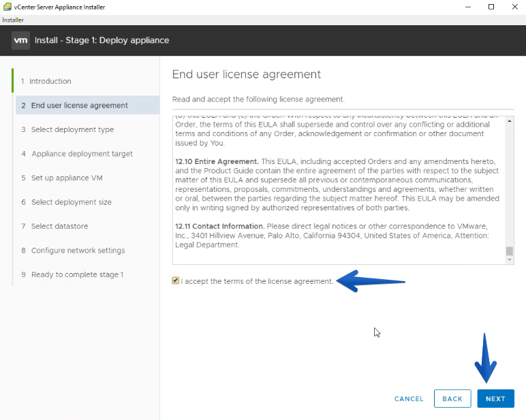Click the vCenter installer icon in title bar

(x=7, y=7)
